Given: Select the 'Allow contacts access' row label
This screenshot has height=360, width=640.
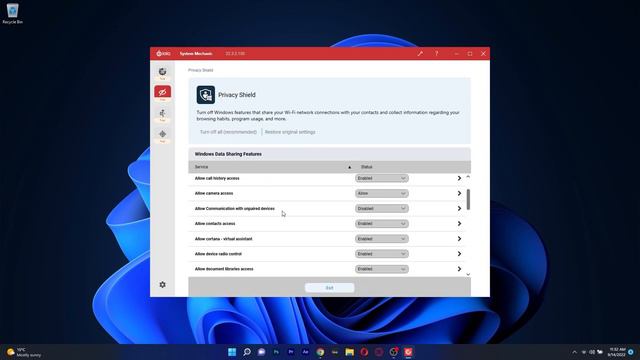Looking at the screenshot, I should point(215,224).
